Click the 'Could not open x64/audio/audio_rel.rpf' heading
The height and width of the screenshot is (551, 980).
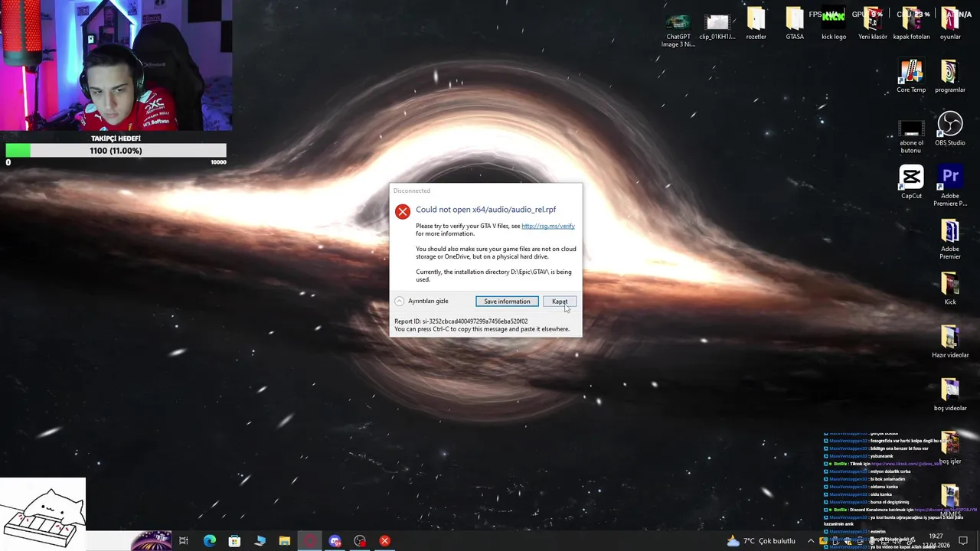pyautogui.click(x=486, y=210)
